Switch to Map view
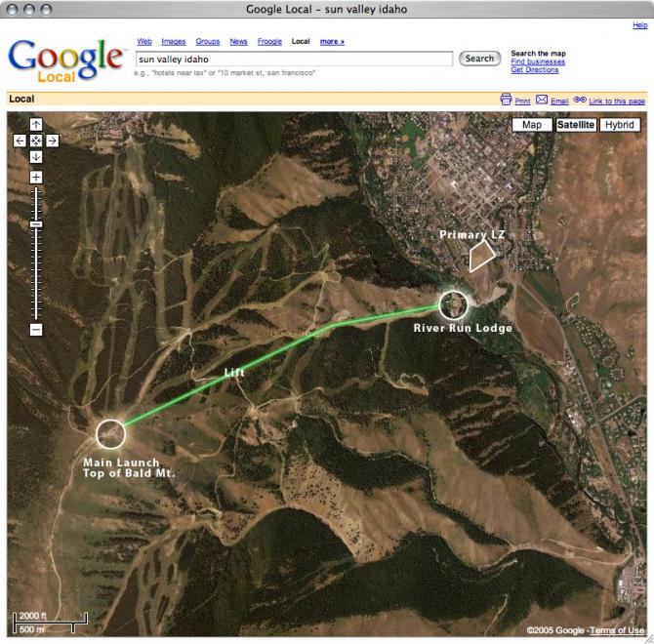The width and height of the screenshot is (654, 644). (532, 125)
